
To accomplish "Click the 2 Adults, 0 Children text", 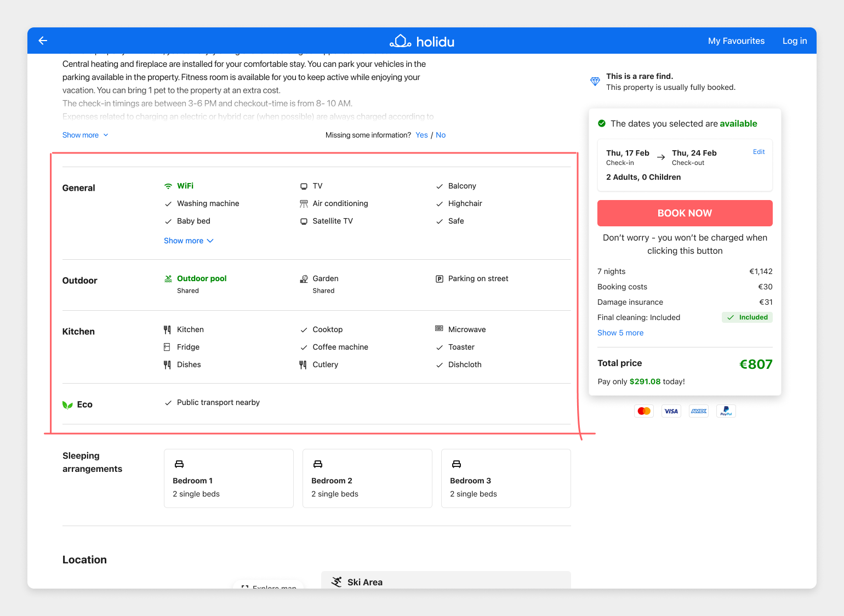I will [x=643, y=178].
